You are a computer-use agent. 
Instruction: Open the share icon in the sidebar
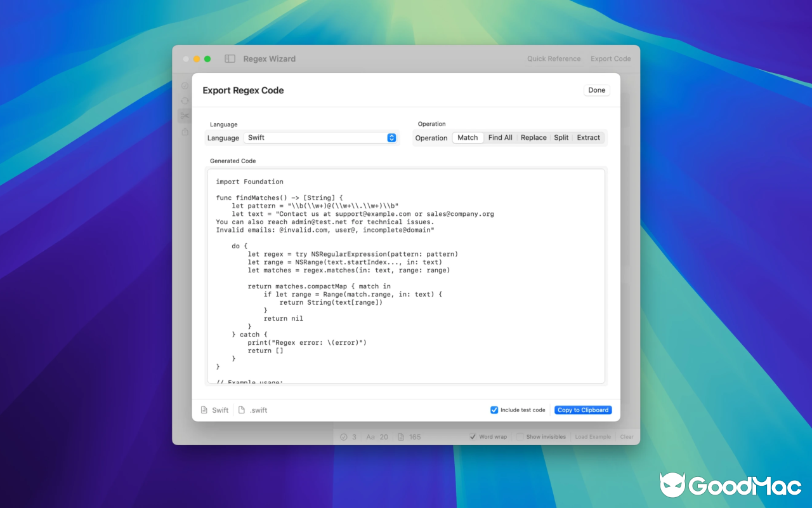pos(185,131)
